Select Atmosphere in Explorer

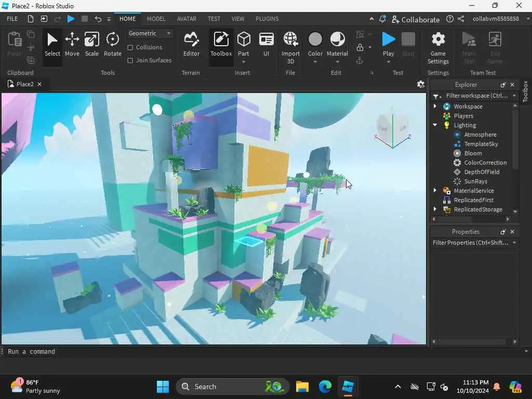point(480,135)
